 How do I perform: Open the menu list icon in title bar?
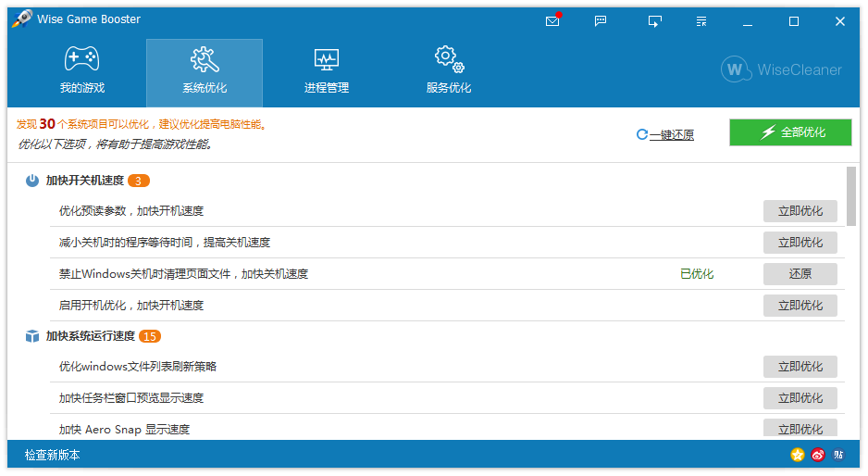point(701,21)
